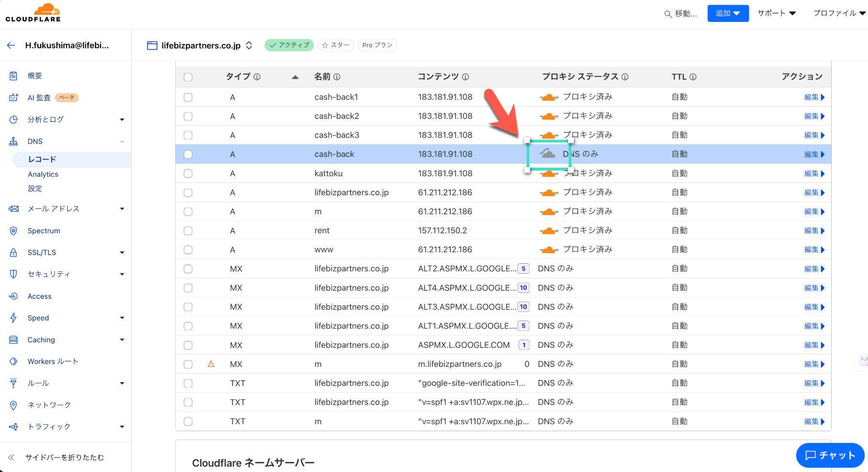Screen dimensions: 868x472
Task: Open the プロファイル dropdown menu
Action: tap(839, 13)
